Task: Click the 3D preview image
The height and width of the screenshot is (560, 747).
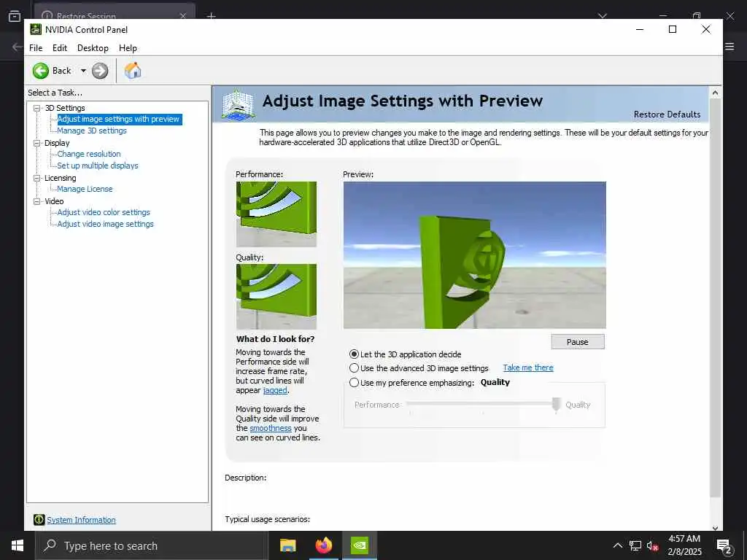Action: [474, 255]
